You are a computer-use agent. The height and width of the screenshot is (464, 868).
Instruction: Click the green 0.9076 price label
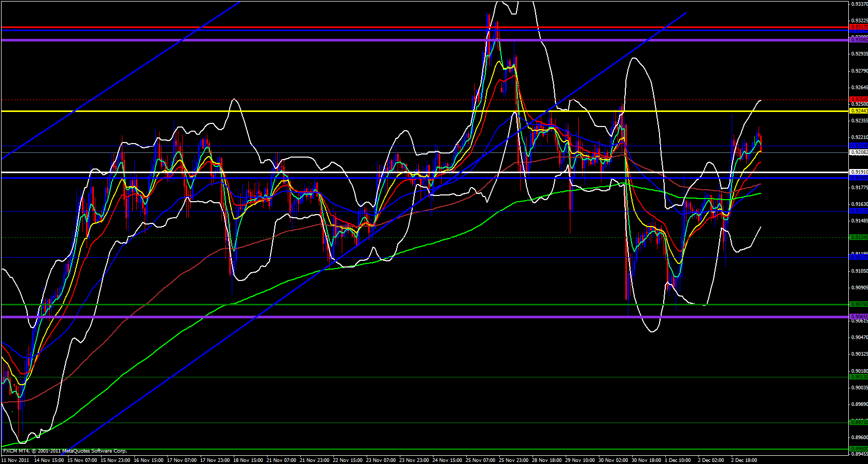[858, 304]
